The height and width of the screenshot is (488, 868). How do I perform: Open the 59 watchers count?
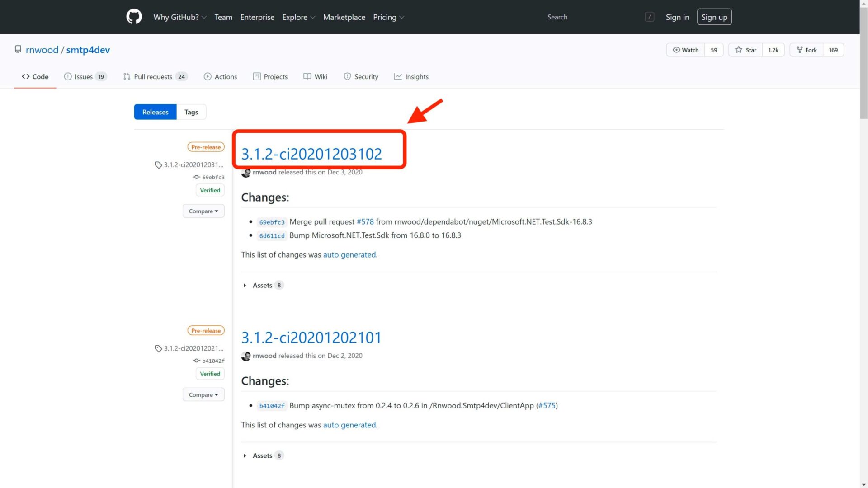pyautogui.click(x=714, y=50)
